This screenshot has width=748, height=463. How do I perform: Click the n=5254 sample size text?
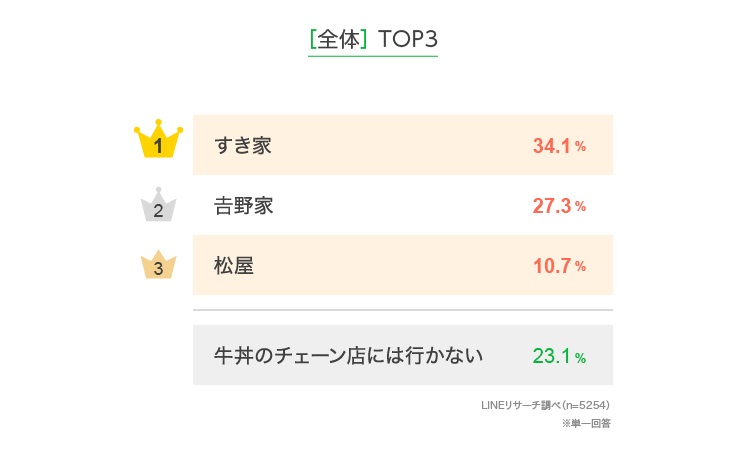pyautogui.click(x=586, y=405)
